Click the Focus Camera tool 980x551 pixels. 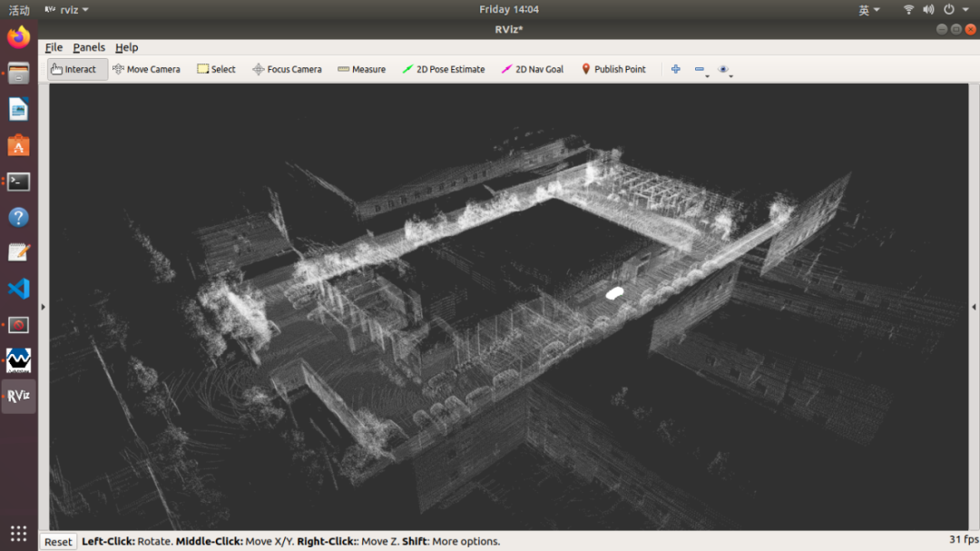[x=287, y=69]
